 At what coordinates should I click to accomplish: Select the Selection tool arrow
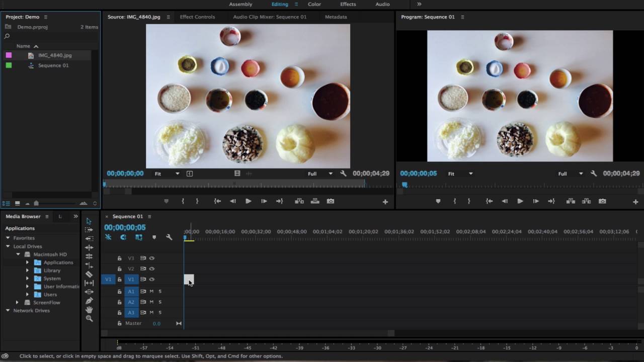click(x=89, y=221)
